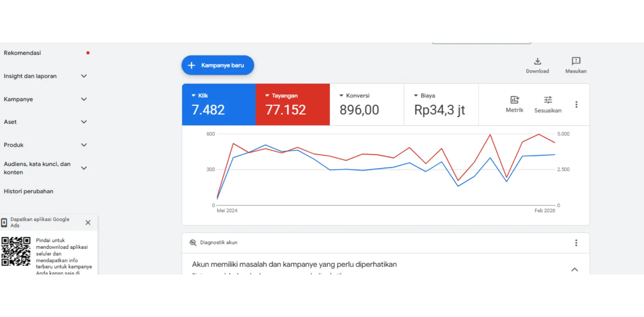Expand Insight dan laporan section
This screenshot has height=317, width=644.
tap(84, 76)
